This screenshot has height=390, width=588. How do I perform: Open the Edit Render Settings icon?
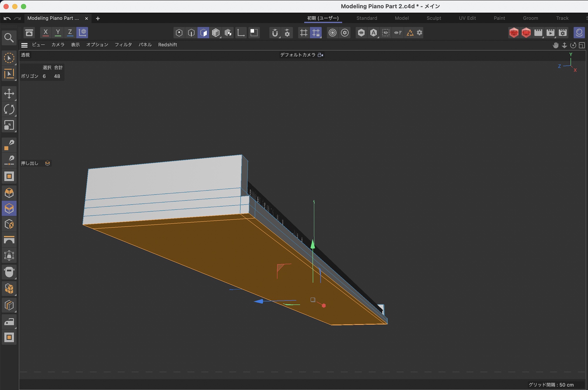(563, 33)
